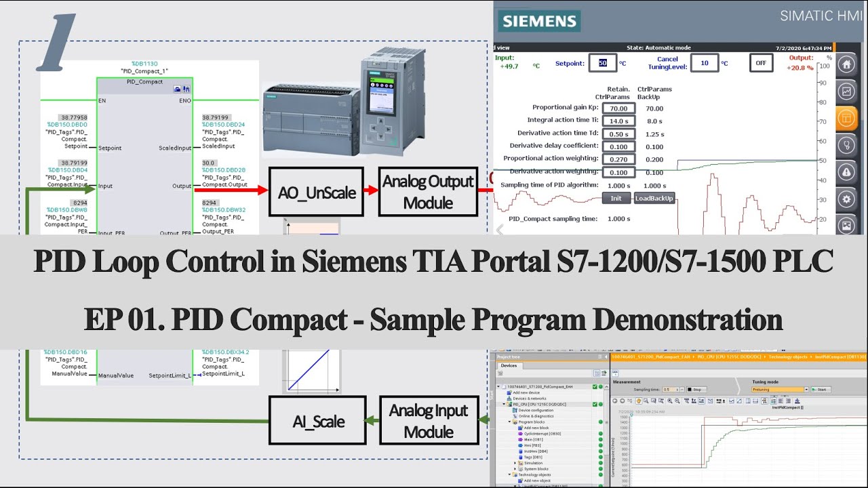Click the Init button on HMI
Viewport: 868px width, 488px height.
click(616, 199)
